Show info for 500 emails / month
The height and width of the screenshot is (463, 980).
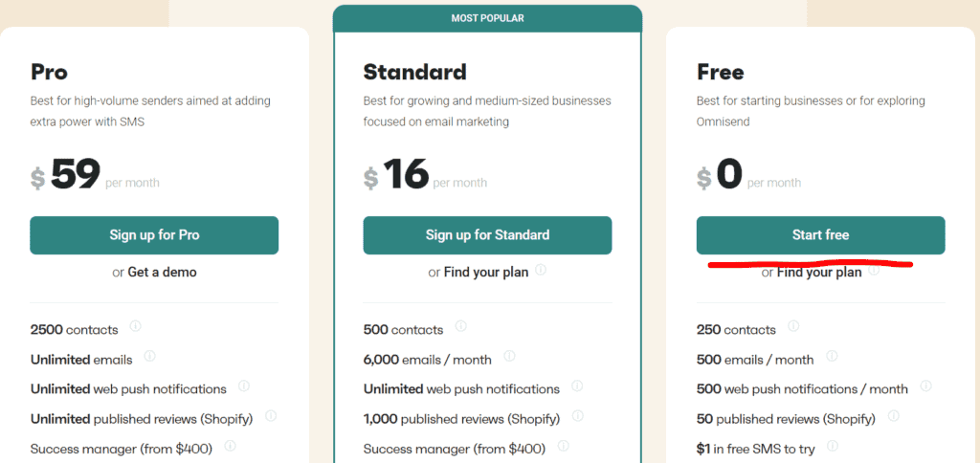pos(832,356)
